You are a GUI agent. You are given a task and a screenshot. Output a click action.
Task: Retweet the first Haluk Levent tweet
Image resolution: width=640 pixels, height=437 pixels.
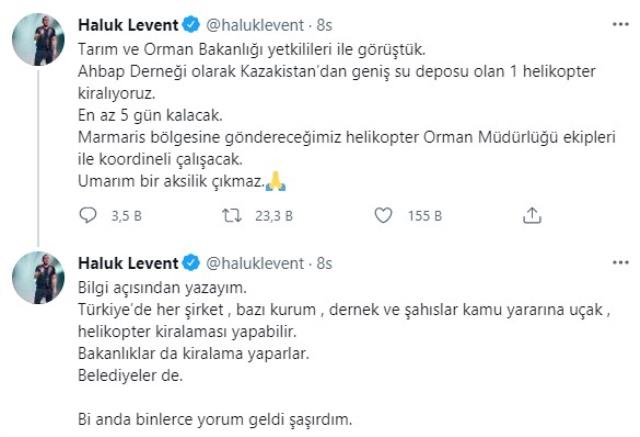[230, 214]
